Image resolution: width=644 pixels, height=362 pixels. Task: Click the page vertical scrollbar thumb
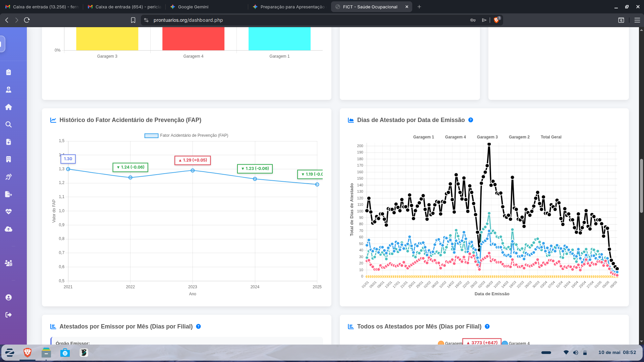641,186
